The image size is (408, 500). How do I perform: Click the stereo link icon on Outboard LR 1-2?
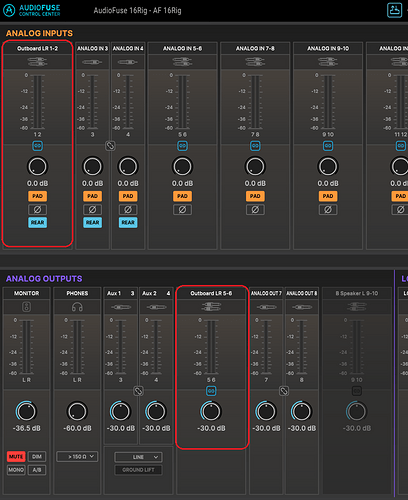point(37,146)
